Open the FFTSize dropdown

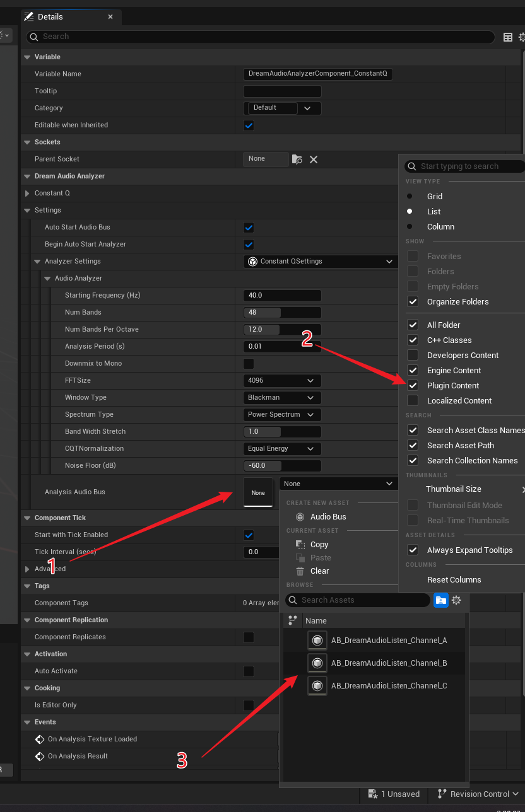(282, 381)
